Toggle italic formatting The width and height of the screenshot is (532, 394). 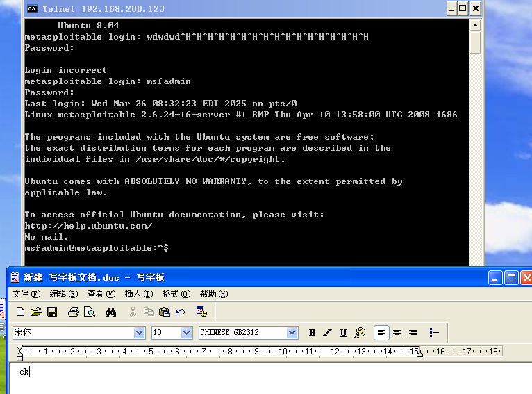coord(327,333)
